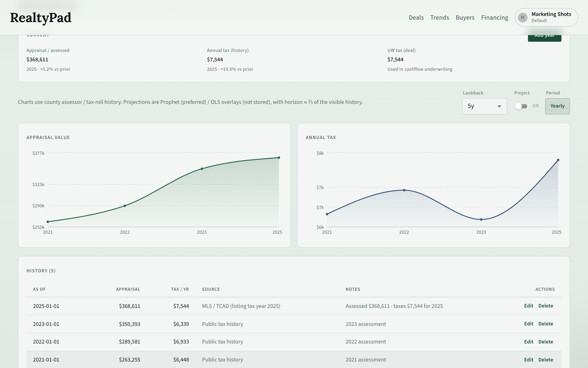588x368 pixels.
Task: Select the $350,393 appraisal cell
Action: 129,324
